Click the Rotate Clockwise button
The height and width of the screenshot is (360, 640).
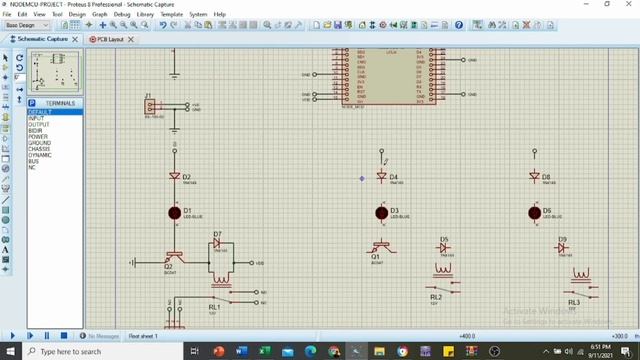(19, 58)
